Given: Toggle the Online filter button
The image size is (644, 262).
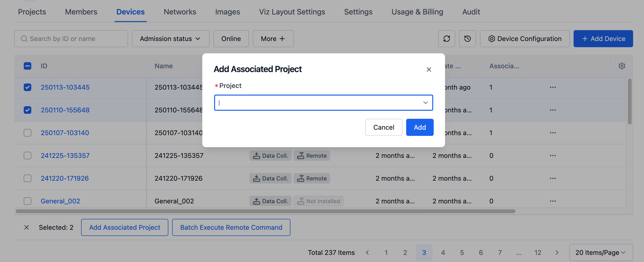Looking at the screenshot, I should (231, 38).
